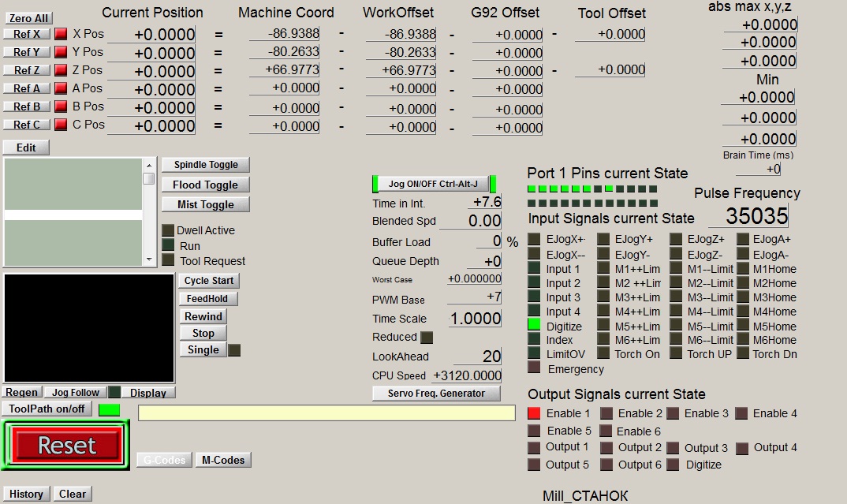847x504 pixels.
Task: Click the Torch On signal LED
Action: pos(603,353)
